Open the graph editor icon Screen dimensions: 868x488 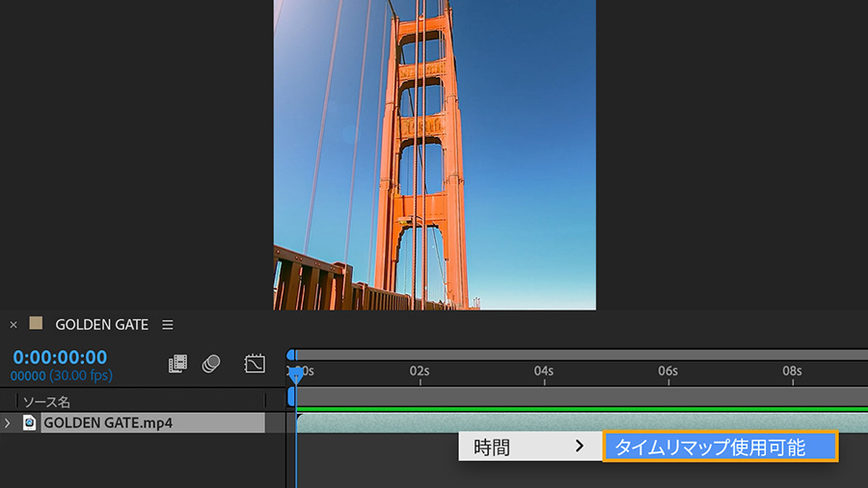tap(255, 364)
